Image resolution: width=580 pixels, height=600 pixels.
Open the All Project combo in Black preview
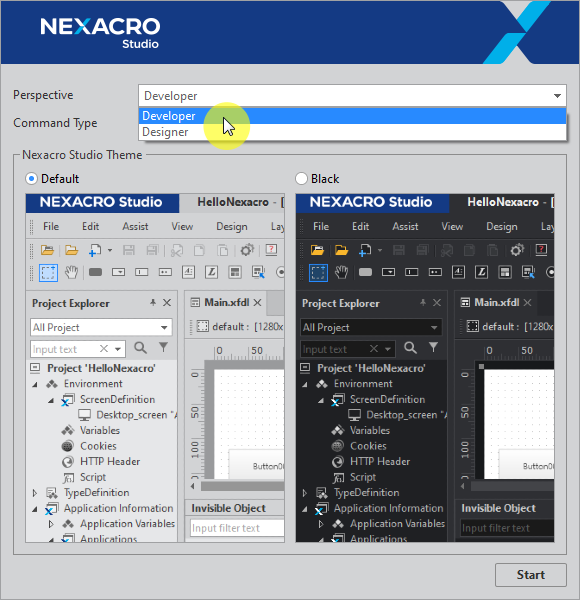371,328
